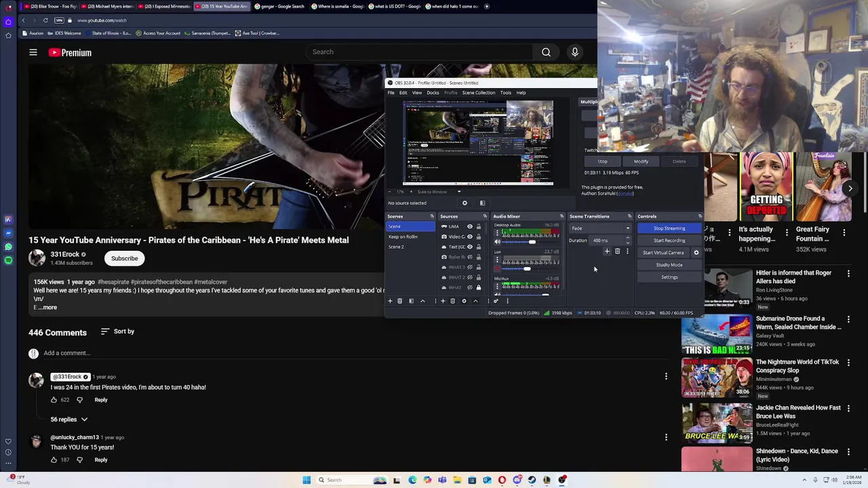Click Start Recording in OBS Controls
This screenshot has width=868, height=488.
click(669, 241)
